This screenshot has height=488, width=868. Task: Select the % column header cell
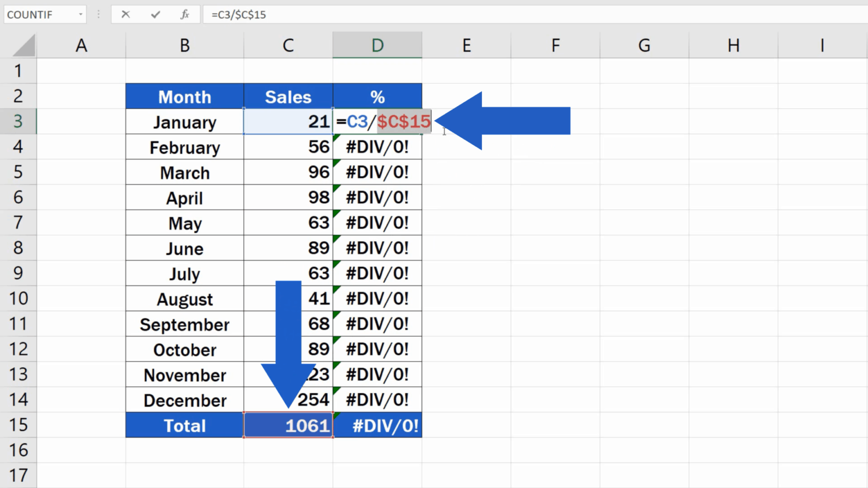point(377,96)
